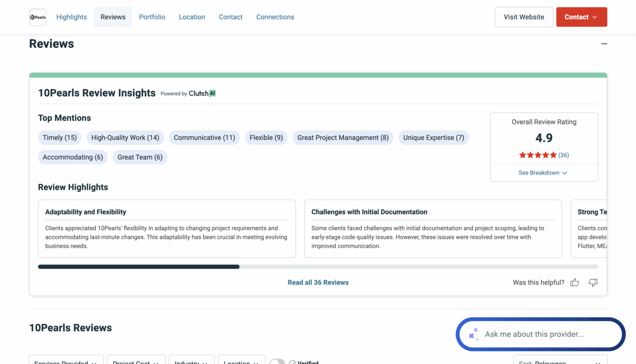This screenshot has height=364, width=636.
Task: Select the Accommodating (6) mention tag
Action: pyautogui.click(x=73, y=157)
